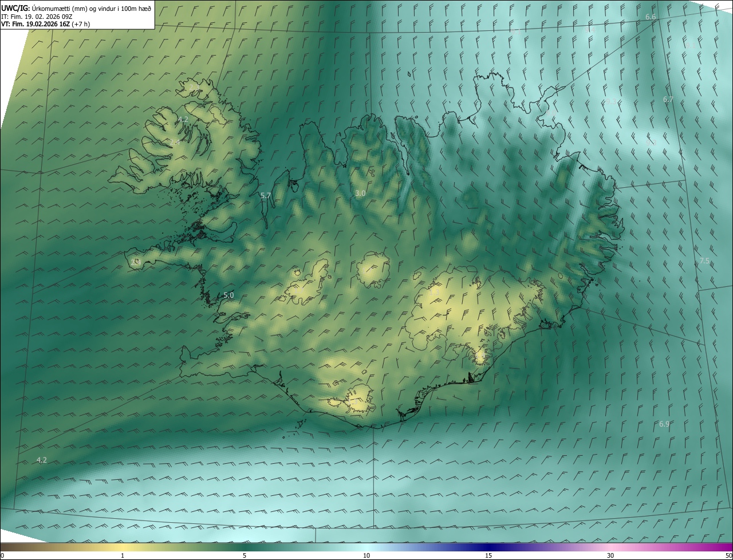Click the colorbar tick label "10"

point(366,555)
